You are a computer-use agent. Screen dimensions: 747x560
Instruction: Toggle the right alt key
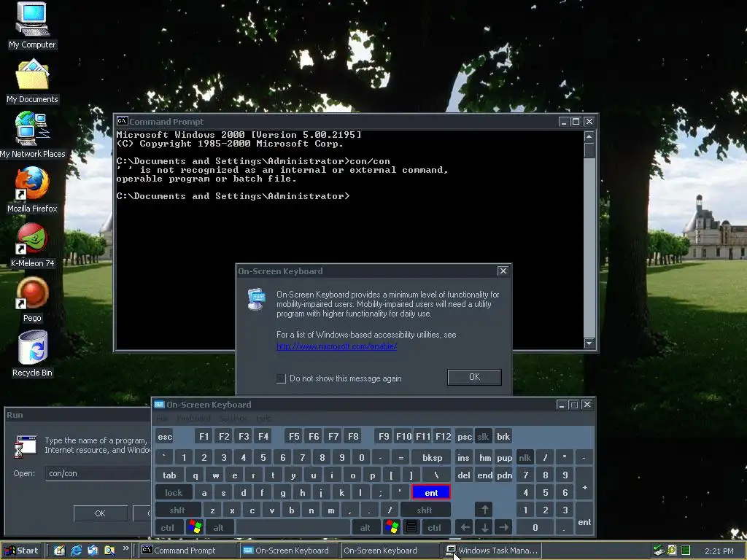tap(365, 527)
